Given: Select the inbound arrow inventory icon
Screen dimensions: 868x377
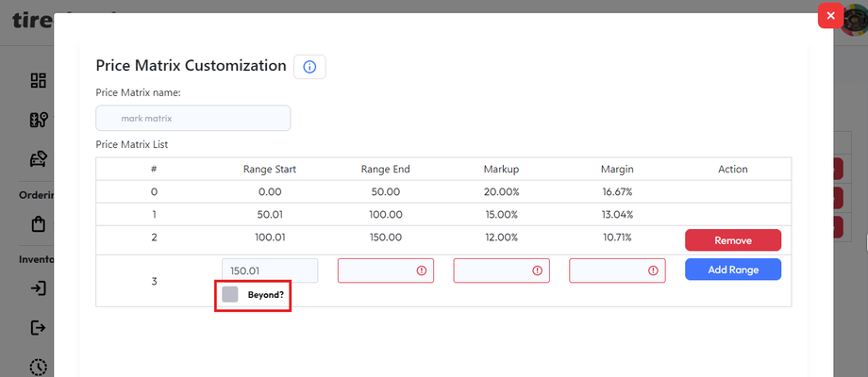Looking at the screenshot, I should (38, 288).
